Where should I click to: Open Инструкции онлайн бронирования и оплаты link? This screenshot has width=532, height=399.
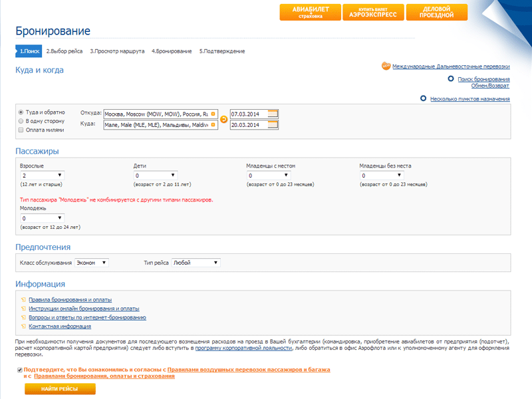tap(84, 309)
